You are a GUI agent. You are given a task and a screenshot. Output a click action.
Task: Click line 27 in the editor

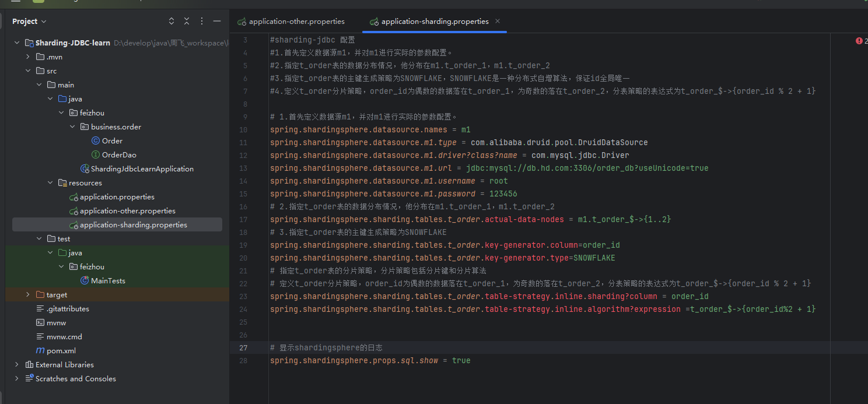[x=548, y=347]
